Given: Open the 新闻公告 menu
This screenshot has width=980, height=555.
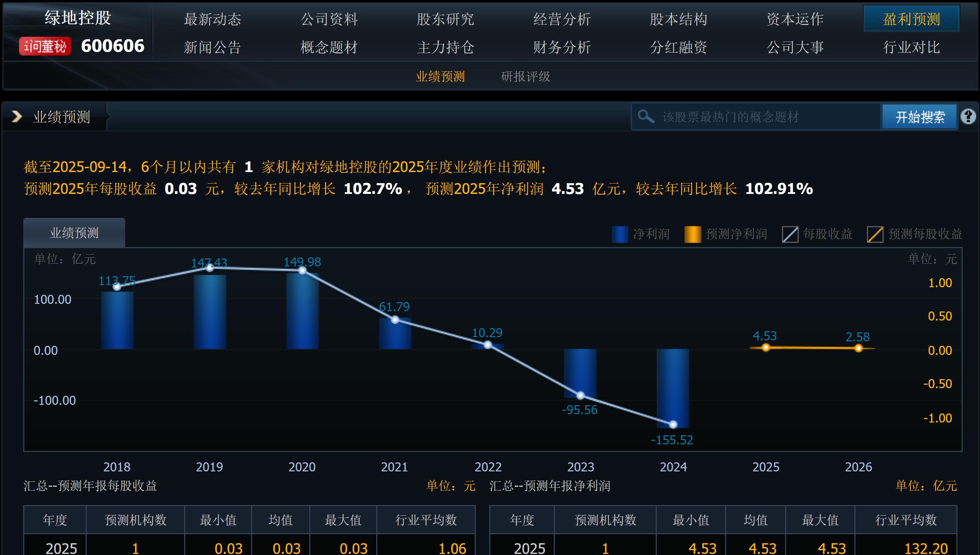Looking at the screenshot, I should 212,47.
